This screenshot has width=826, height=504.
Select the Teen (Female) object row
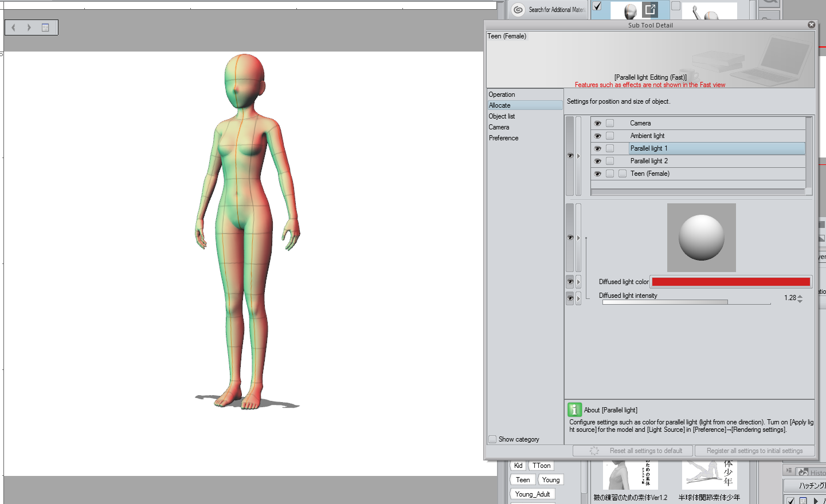click(x=649, y=174)
